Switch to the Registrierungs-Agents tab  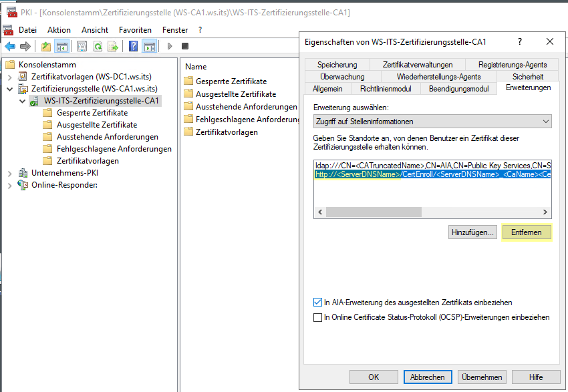click(x=513, y=64)
